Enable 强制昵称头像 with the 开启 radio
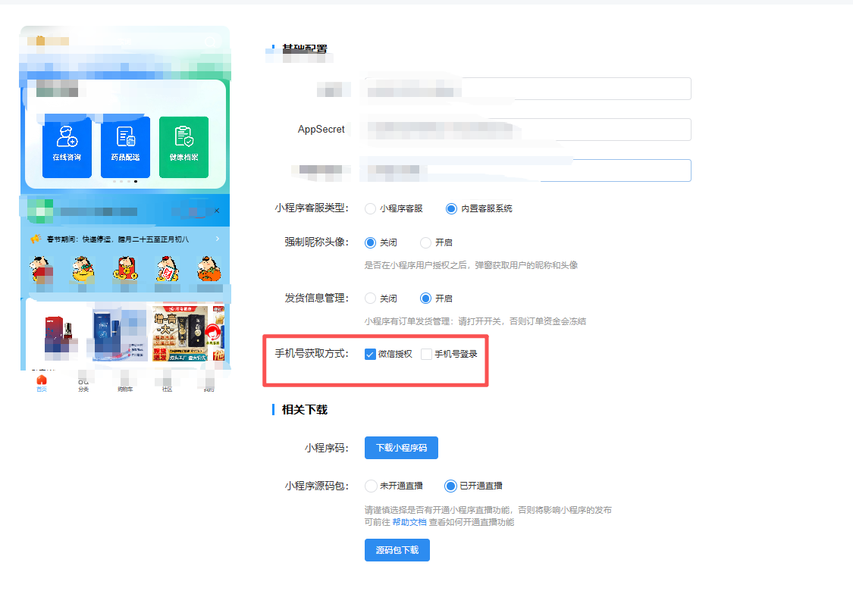This screenshot has height=616, width=853. click(425, 242)
